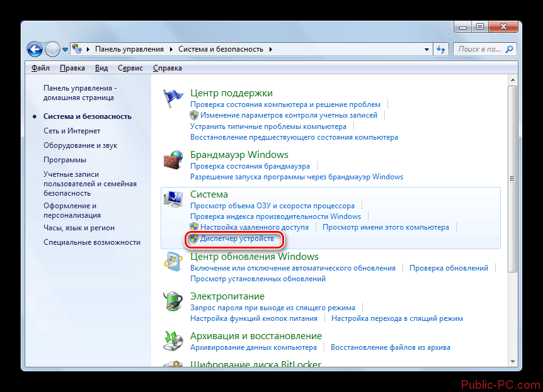Select Сеть и Интернет in sidebar
The image size is (543, 392).
coord(72,131)
